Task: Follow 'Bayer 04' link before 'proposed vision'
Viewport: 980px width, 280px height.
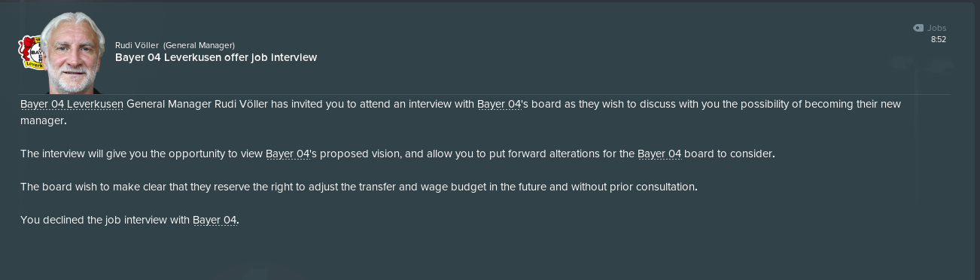Action: [288, 154]
